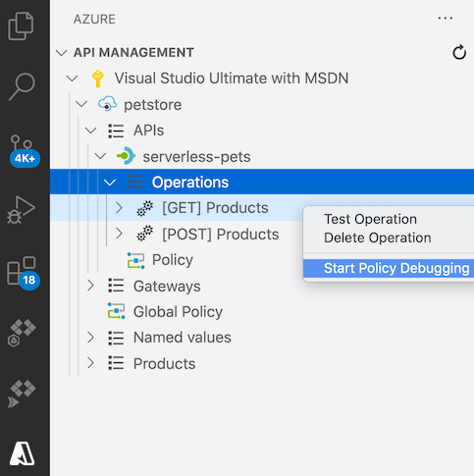Image resolution: width=474 pixels, height=476 pixels.
Task: Click the petstore cloud service icon
Action: coord(107,104)
